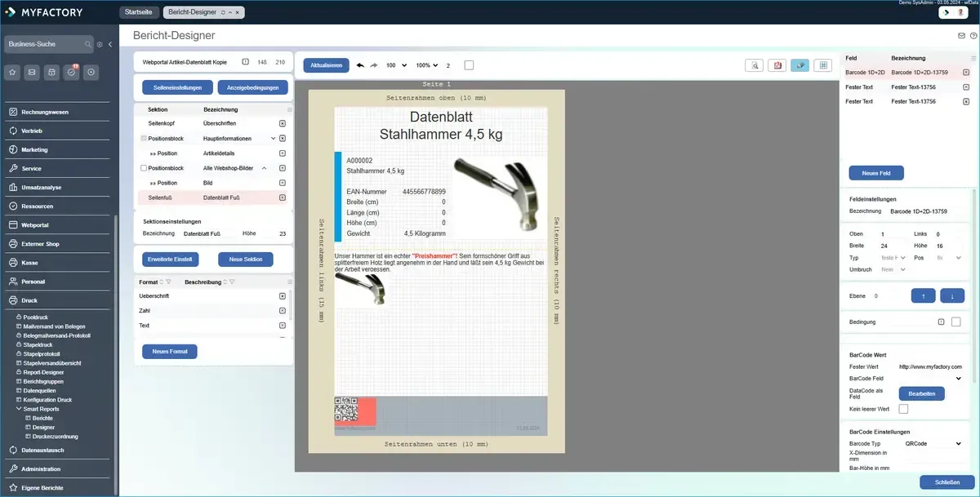Open the print preview magnifier icon

coord(755,65)
